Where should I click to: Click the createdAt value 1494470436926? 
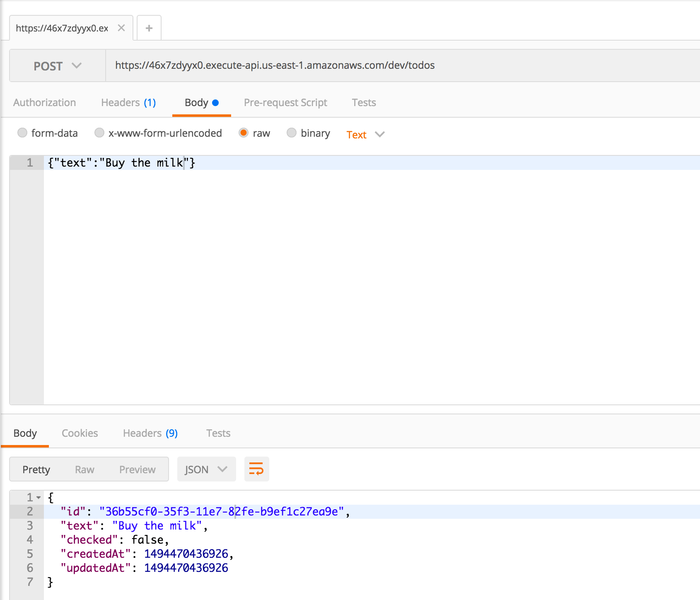tap(186, 554)
